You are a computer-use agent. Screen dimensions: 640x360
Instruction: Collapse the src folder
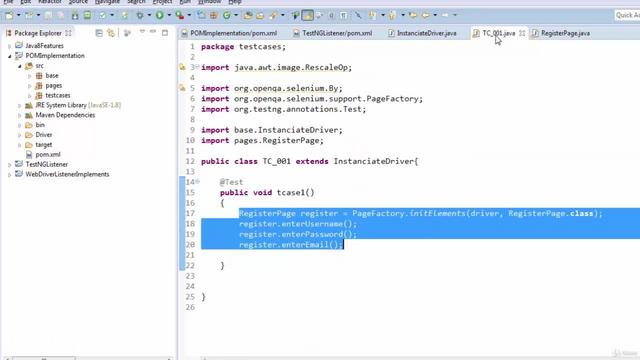coord(20,66)
